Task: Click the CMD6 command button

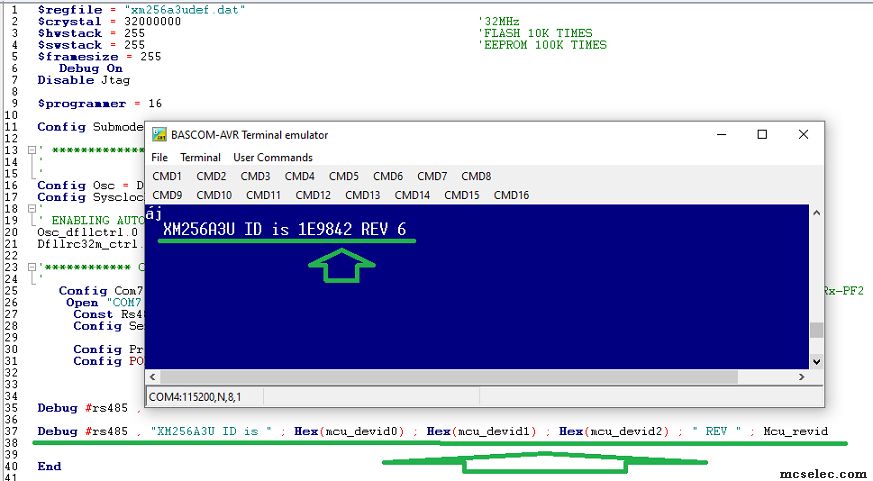Action: click(388, 176)
